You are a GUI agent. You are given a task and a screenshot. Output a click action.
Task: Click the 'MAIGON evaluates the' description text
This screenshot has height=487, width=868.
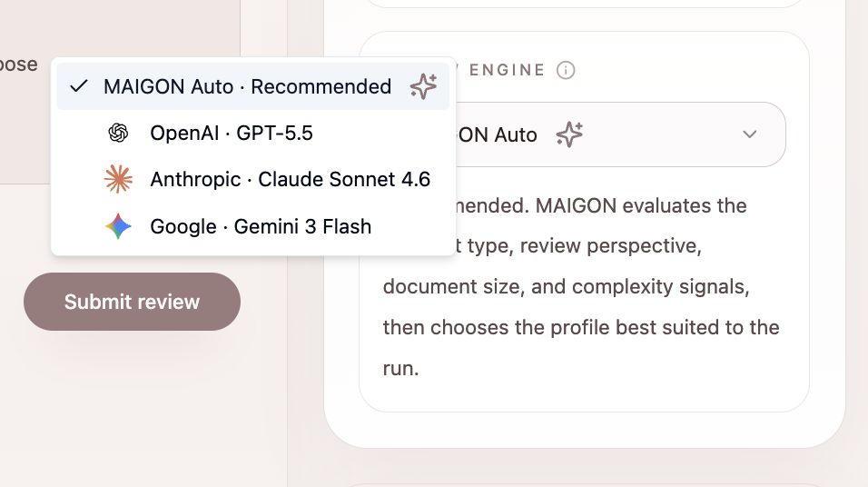(641, 205)
